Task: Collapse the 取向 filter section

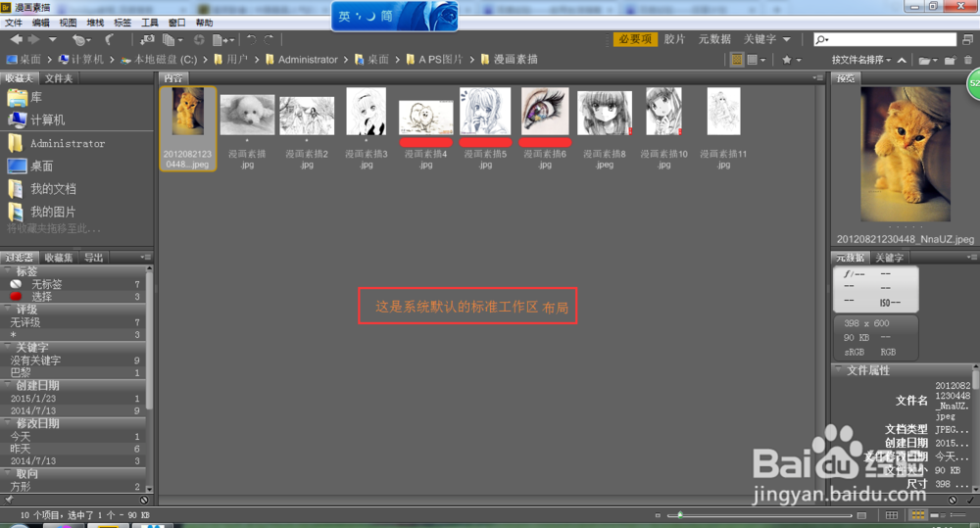Action: 8,473
